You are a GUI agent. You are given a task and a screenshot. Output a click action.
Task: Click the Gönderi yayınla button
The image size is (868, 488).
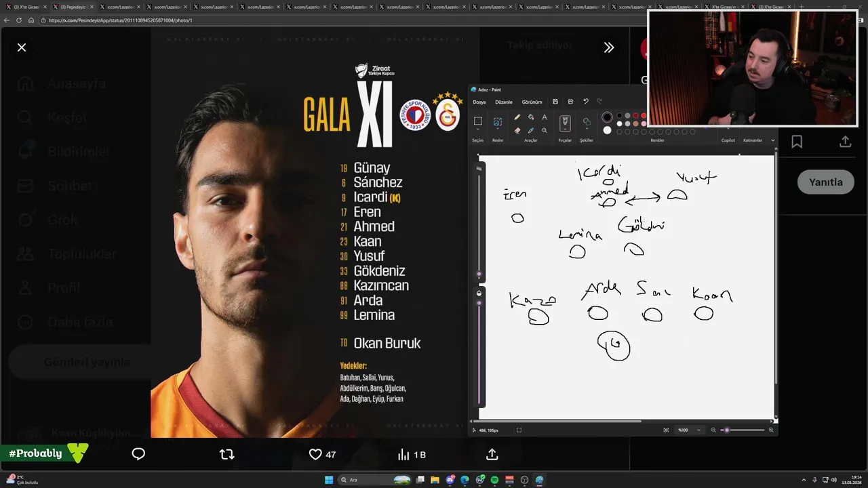(x=87, y=362)
